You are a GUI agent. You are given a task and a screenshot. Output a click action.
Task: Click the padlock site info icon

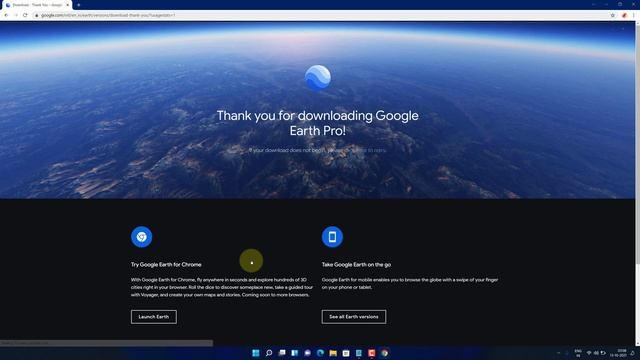[x=36, y=15]
